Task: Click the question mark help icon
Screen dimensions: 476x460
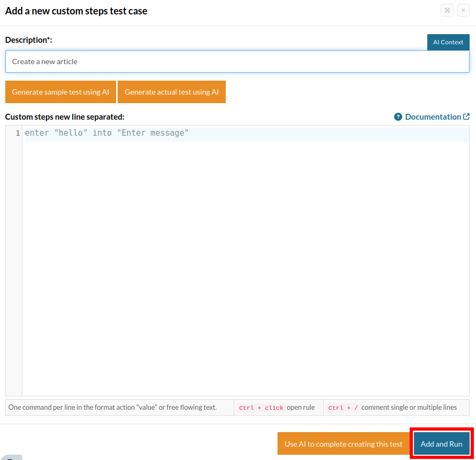Action: (x=398, y=117)
